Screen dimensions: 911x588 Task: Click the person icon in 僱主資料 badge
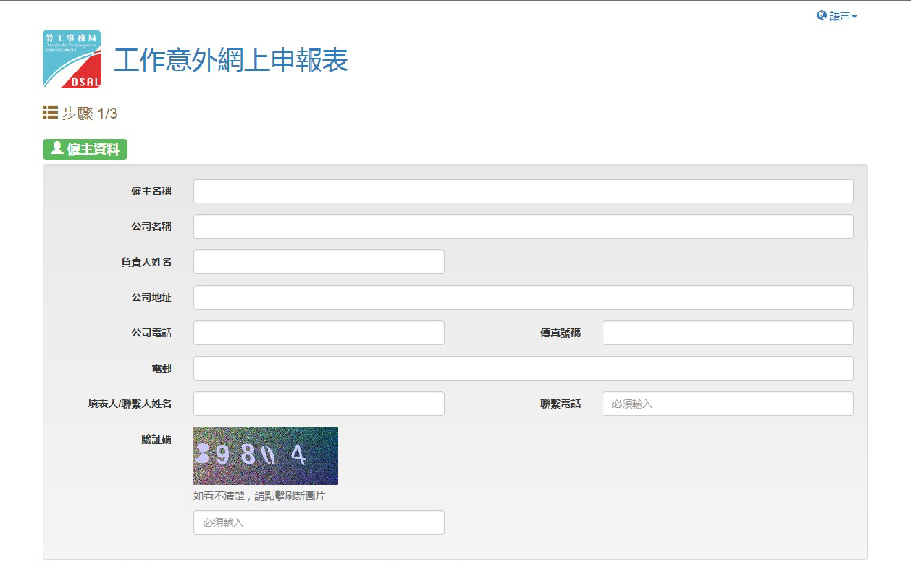(x=57, y=148)
